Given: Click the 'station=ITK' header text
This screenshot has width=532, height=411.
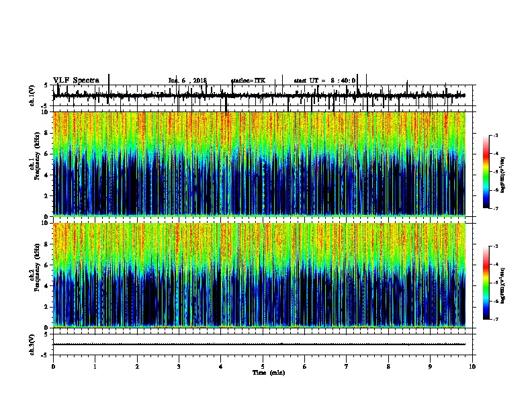Looking at the screenshot, I should [x=248, y=81].
